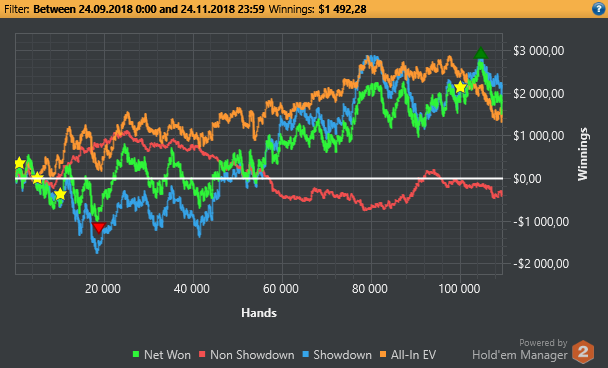608x368 pixels.
Task: Click the yellow star on the zero line
Action: tap(37, 178)
